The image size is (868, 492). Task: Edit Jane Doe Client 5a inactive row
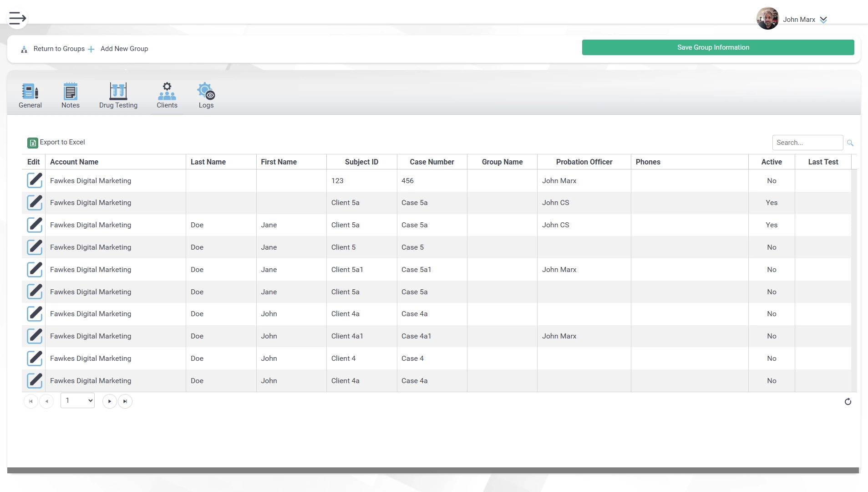click(35, 292)
